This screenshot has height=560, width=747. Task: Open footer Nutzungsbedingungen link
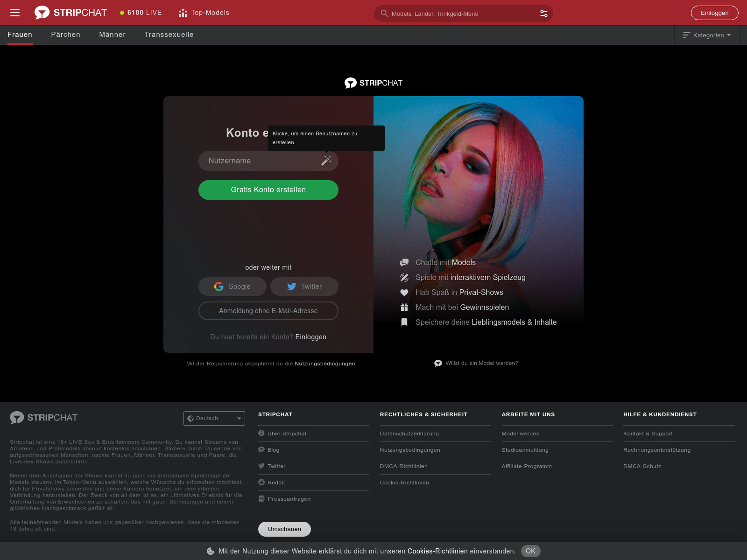click(x=410, y=450)
